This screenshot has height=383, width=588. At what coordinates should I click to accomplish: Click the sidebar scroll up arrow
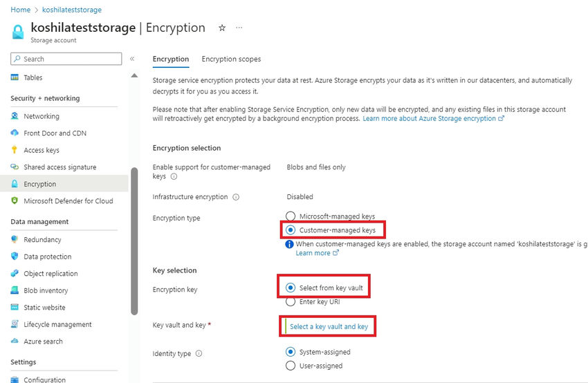point(134,75)
